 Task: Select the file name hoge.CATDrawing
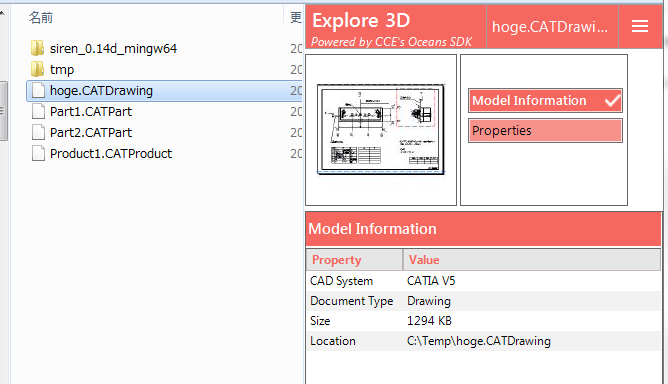tap(101, 90)
